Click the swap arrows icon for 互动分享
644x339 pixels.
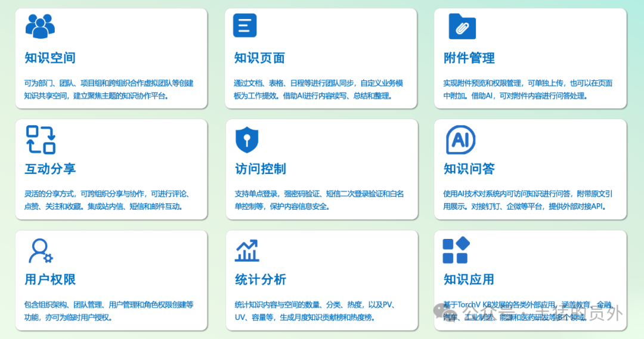pyautogui.click(x=41, y=139)
